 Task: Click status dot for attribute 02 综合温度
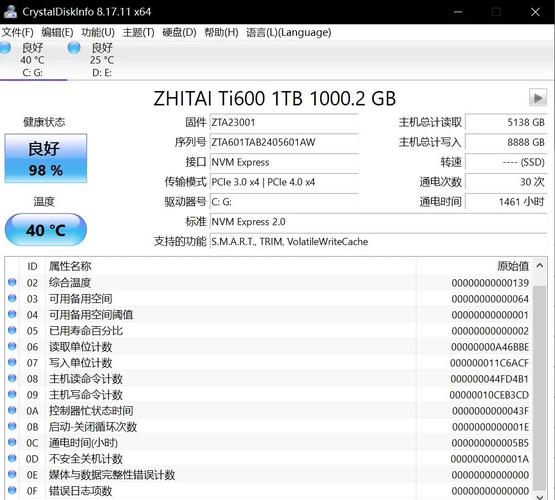click(x=12, y=282)
